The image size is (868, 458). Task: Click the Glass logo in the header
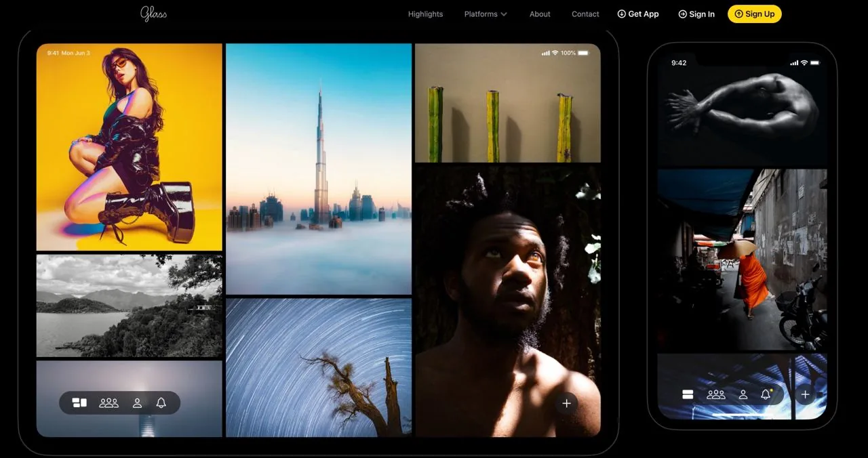point(153,14)
